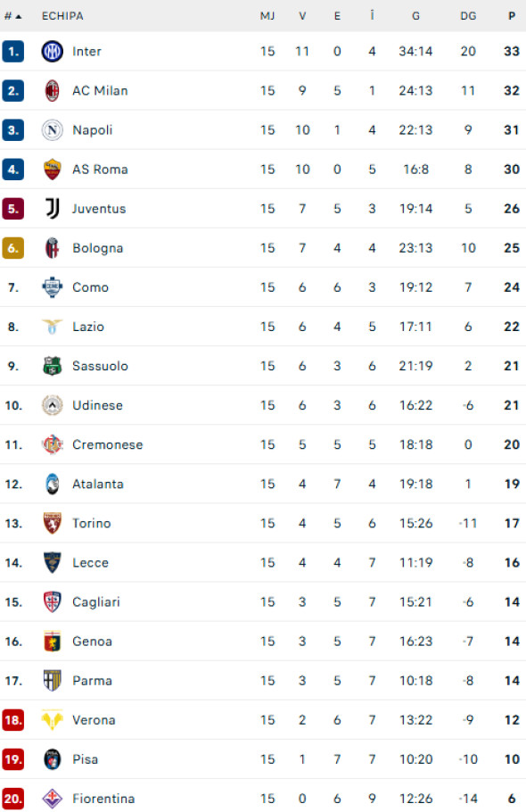Click the Bologna club crest
526x812 pixels.
[x=53, y=247]
